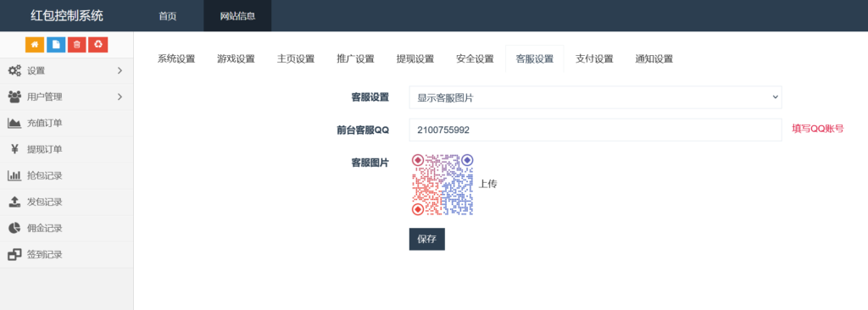The width and height of the screenshot is (868, 310).
Task: Open the 首页 top navigation item
Action: click(x=168, y=16)
